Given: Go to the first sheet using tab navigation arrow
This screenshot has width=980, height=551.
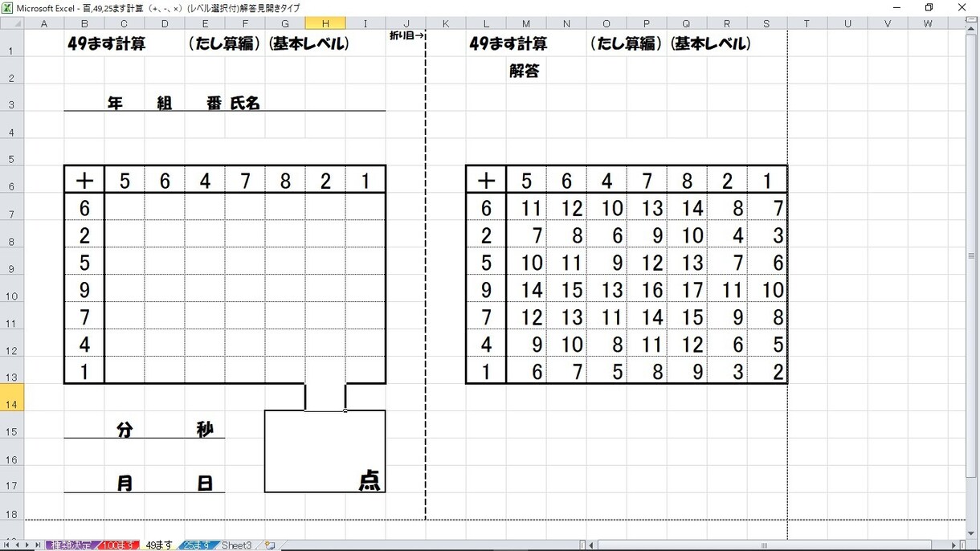Looking at the screenshot, I should click(x=6, y=545).
